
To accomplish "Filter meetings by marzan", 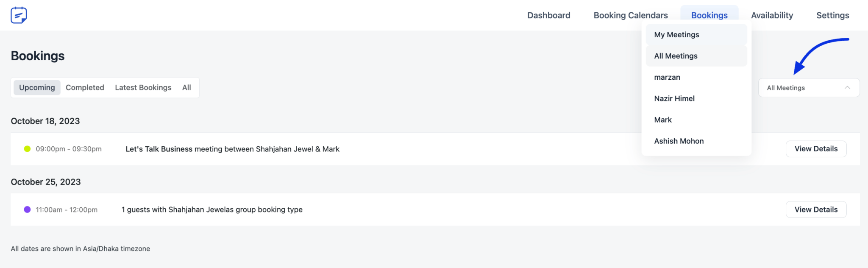I will click(x=667, y=77).
